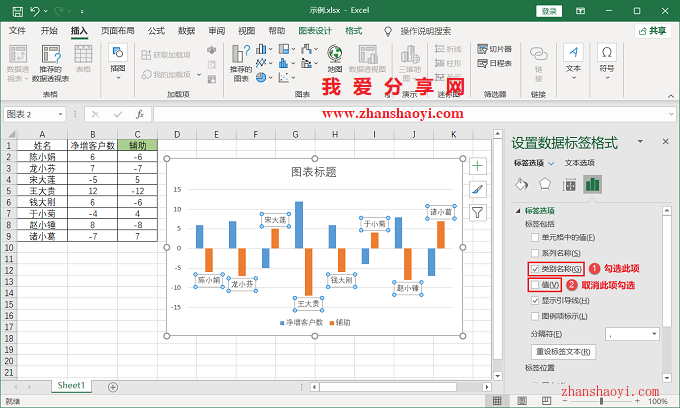
Task: Insert statistic chart icon
Action: tap(284, 63)
